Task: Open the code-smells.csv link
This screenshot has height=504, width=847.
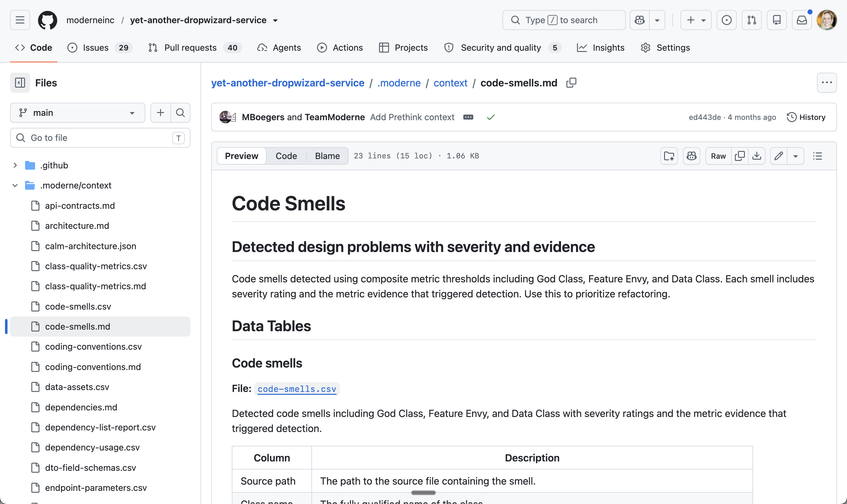Action: [x=297, y=389]
